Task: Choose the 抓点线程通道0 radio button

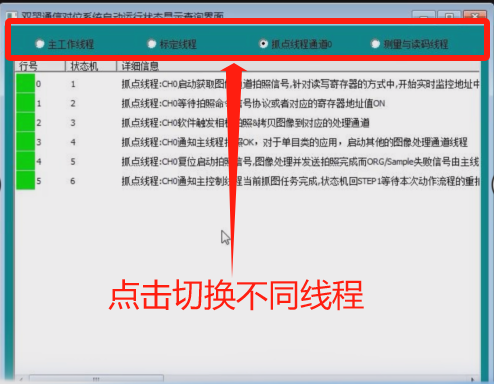Action: pos(295,44)
